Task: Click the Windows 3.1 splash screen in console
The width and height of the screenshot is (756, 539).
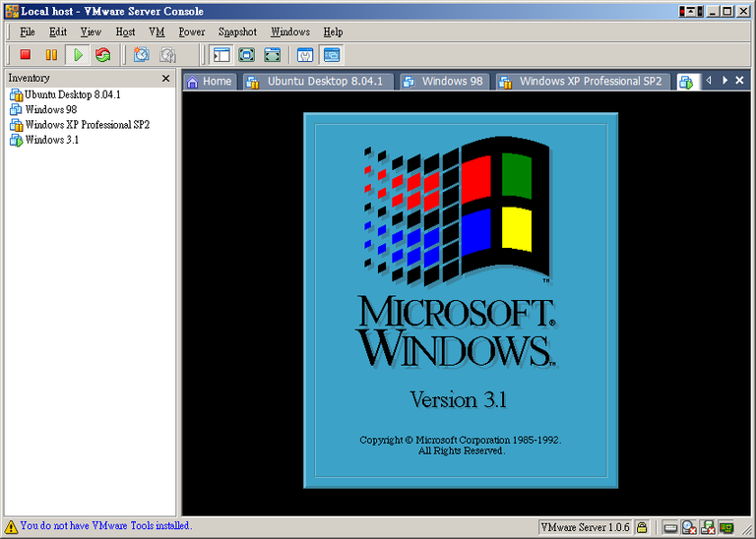Action: pyautogui.click(x=461, y=301)
